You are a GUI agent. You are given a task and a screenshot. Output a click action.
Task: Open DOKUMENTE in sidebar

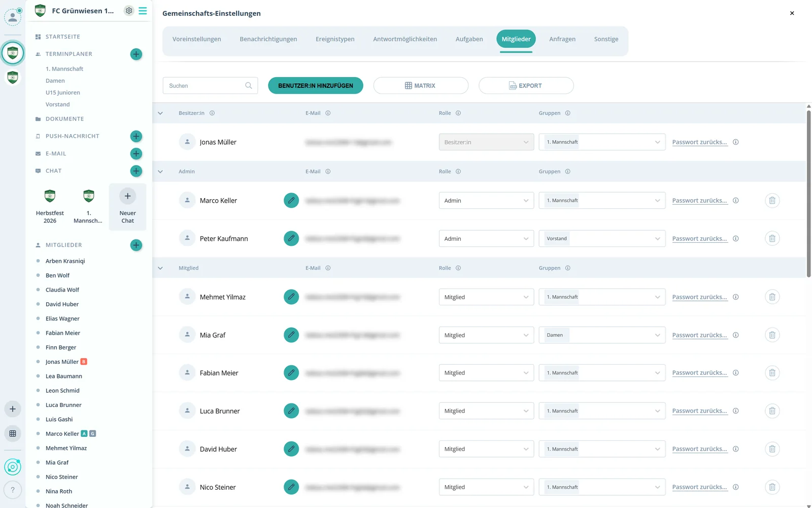[64, 119]
